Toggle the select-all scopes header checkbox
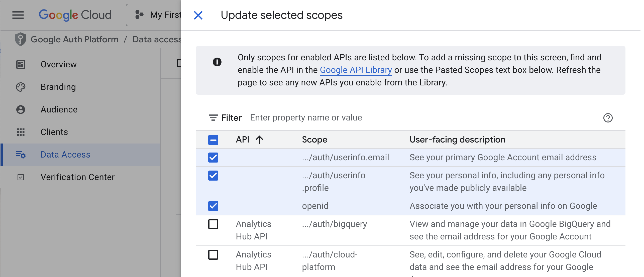The image size is (644, 277). [213, 140]
